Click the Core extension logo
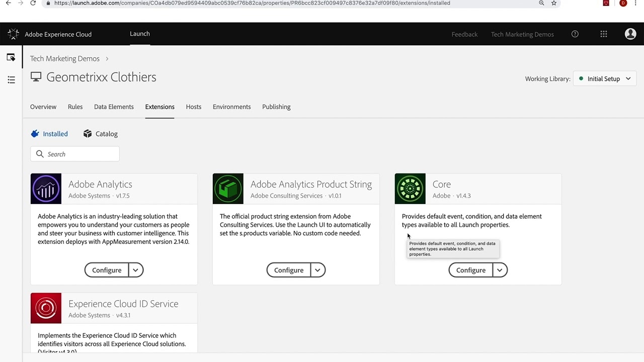The width and height of the screenshot is (644, 362). pyautogui.click(x=410, y=189)
